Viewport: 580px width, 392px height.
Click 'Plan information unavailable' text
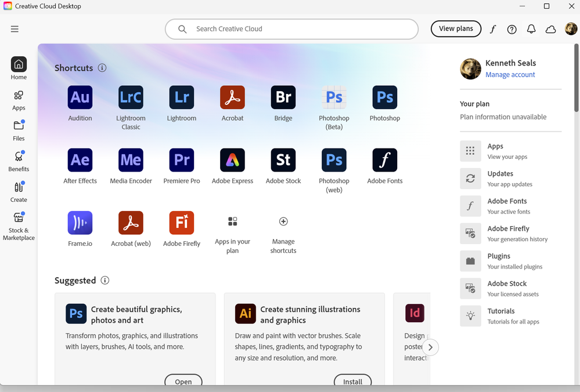pos(503,117)
